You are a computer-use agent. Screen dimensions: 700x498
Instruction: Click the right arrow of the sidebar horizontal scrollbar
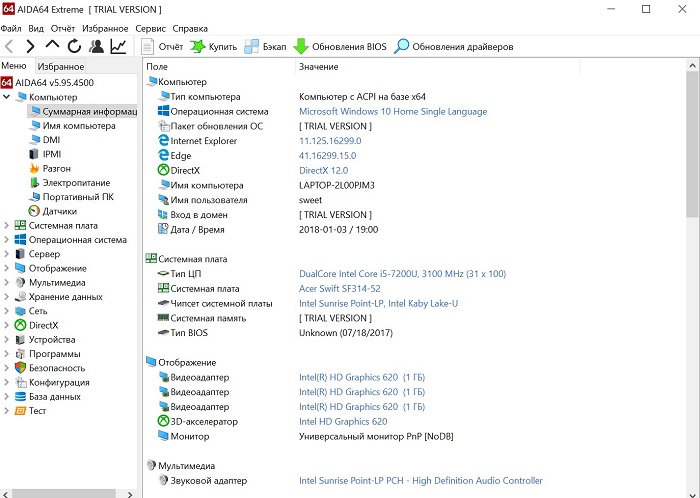[129, 494]
